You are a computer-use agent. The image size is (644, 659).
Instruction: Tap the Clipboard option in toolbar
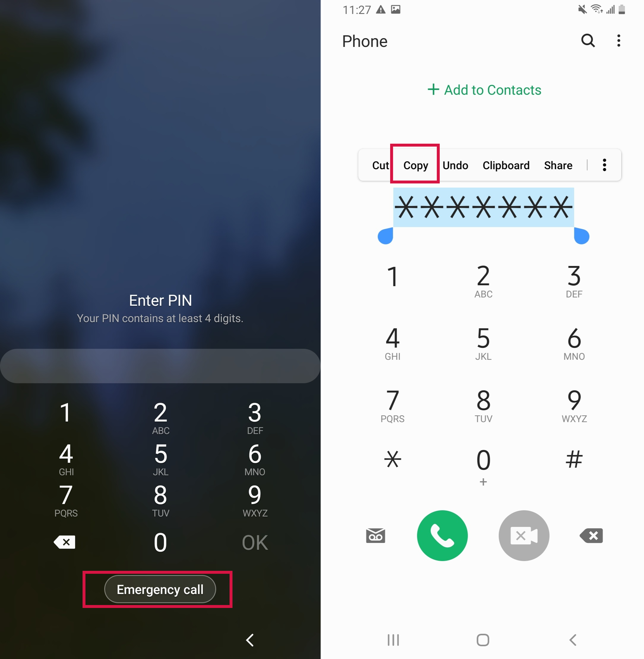pyautogui.click(x=505, y=165)
